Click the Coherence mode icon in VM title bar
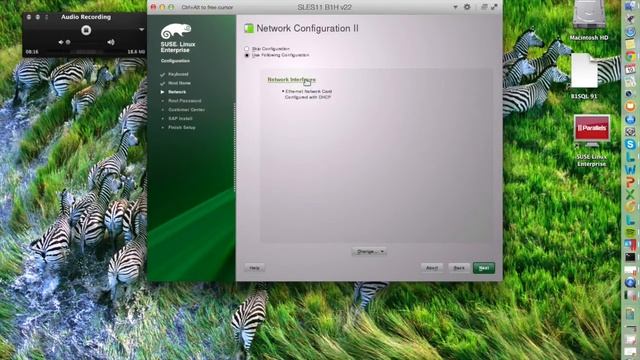Image resolution: width=640 pixels, height=360 pixels. (484, 7)
